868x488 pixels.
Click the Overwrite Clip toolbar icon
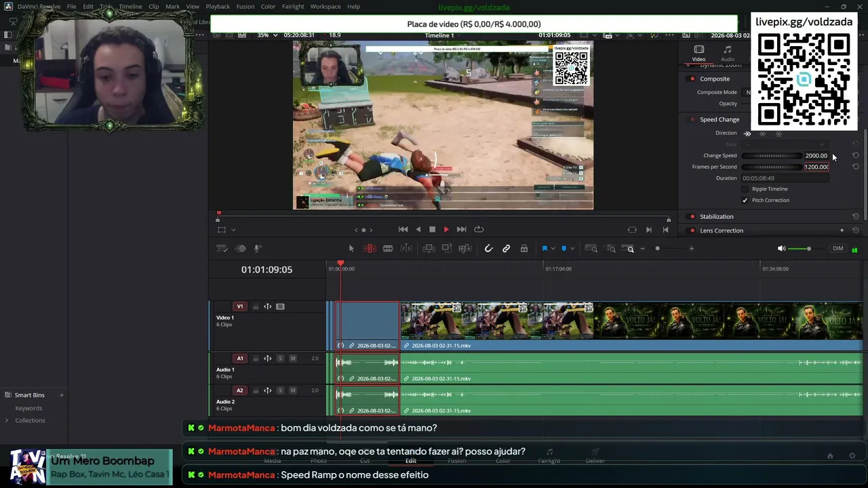click(447, 249)
